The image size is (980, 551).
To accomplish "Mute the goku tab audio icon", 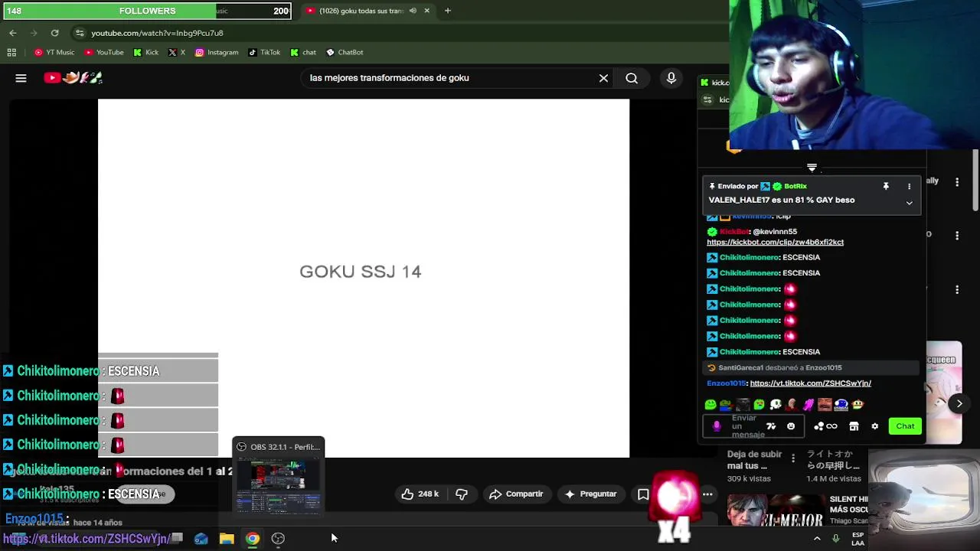I will click(413, 11).
